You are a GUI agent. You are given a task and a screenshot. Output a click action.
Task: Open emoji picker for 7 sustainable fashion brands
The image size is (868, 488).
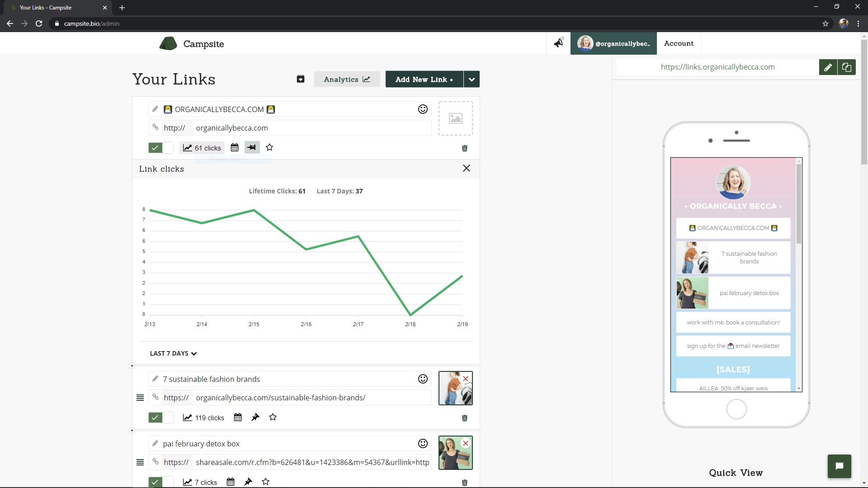(x=423, y=379)
